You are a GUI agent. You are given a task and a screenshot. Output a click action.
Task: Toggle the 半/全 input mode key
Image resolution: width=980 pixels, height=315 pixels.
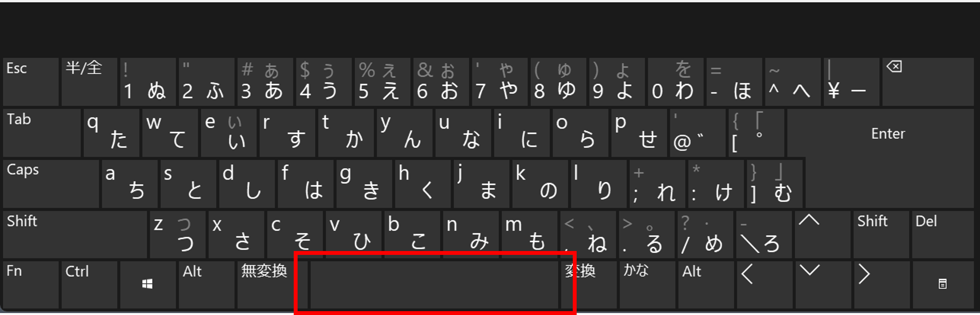click(89, 82)
